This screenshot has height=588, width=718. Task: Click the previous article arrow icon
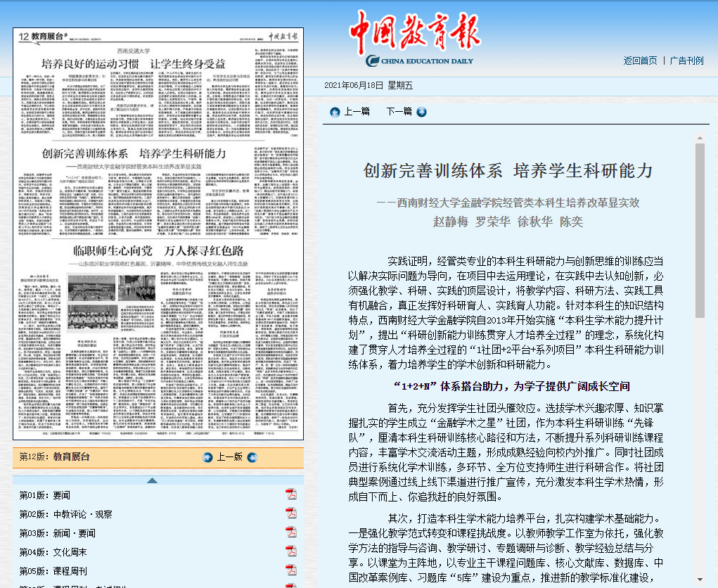click(335, 112)
